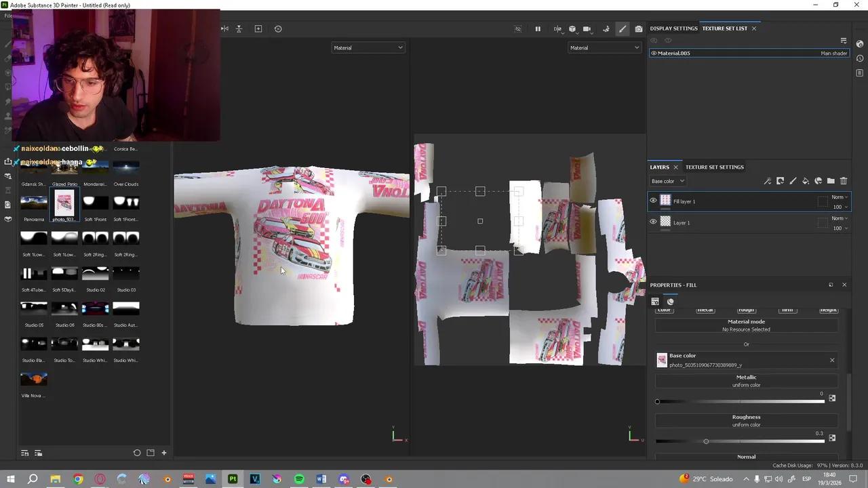Open Fill layer 1 blend mode dropdown
The image size is (868, 488).
coord(840,197)
